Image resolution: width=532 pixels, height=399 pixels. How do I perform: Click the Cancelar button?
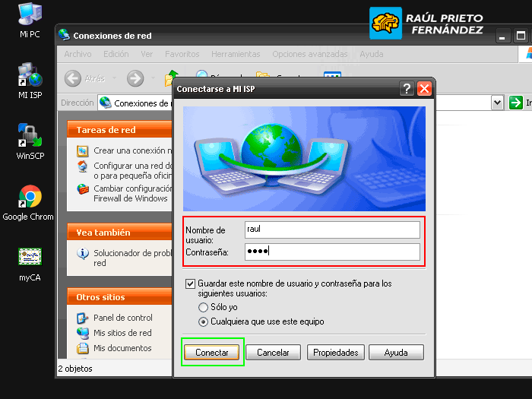pos(273,353)
